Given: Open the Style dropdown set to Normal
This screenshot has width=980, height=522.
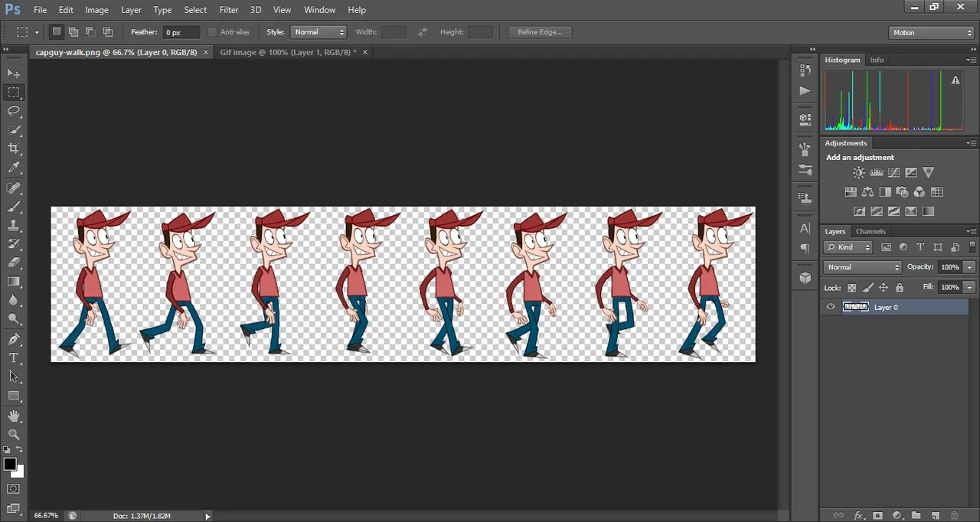Looking at the screenshot, I should click(318, 32).
